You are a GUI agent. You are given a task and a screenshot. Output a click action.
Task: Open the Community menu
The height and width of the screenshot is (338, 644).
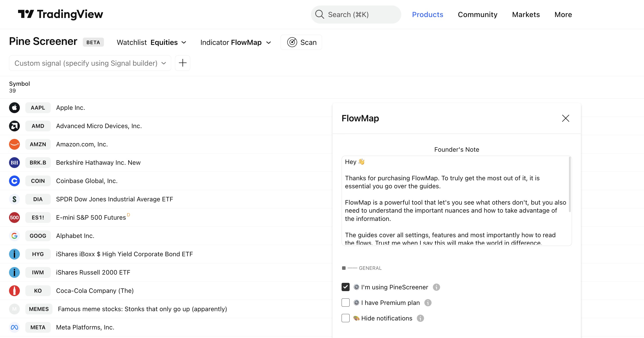coord(477,15)
